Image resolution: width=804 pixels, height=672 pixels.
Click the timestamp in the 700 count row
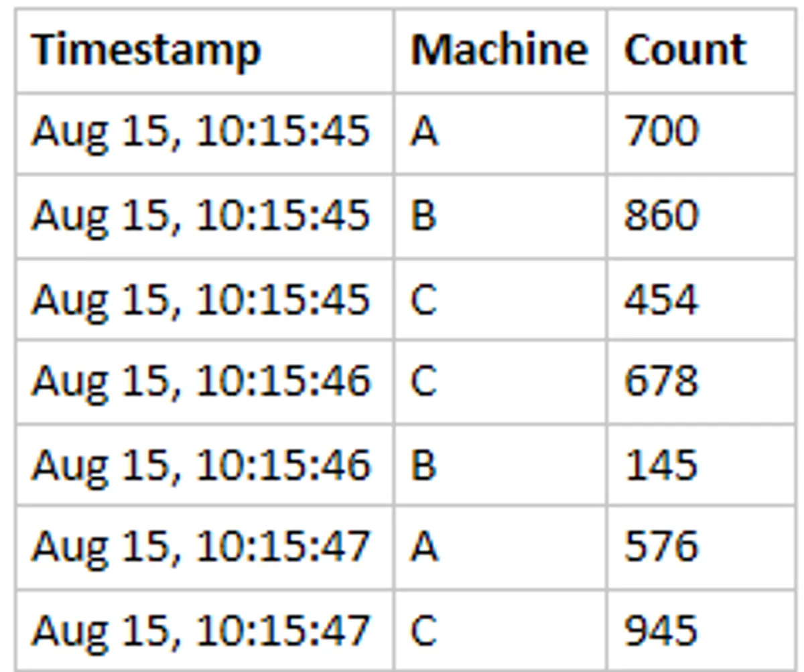(201, 131)
